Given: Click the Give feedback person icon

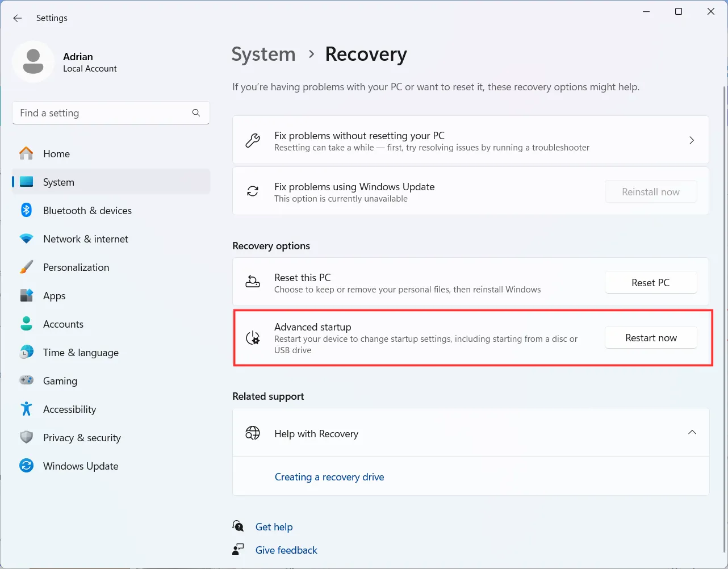Looking at the screenshot, I should click(x=239, y=549).
